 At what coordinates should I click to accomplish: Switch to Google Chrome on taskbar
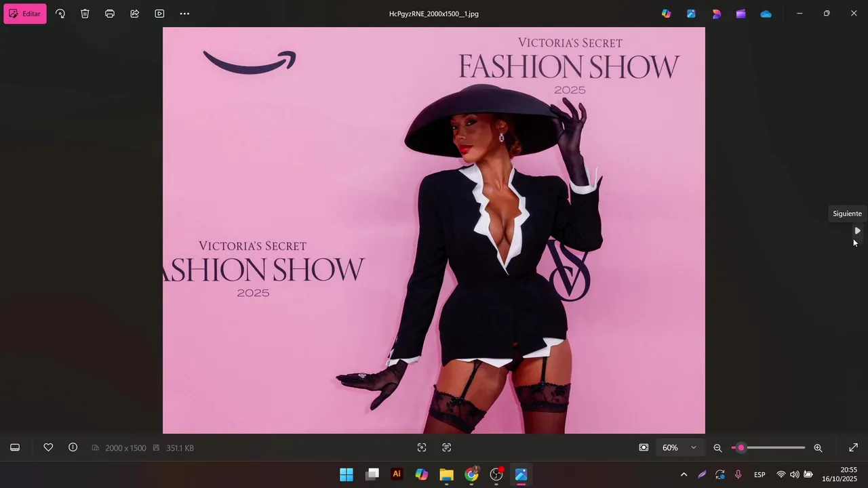click(471, 474)
